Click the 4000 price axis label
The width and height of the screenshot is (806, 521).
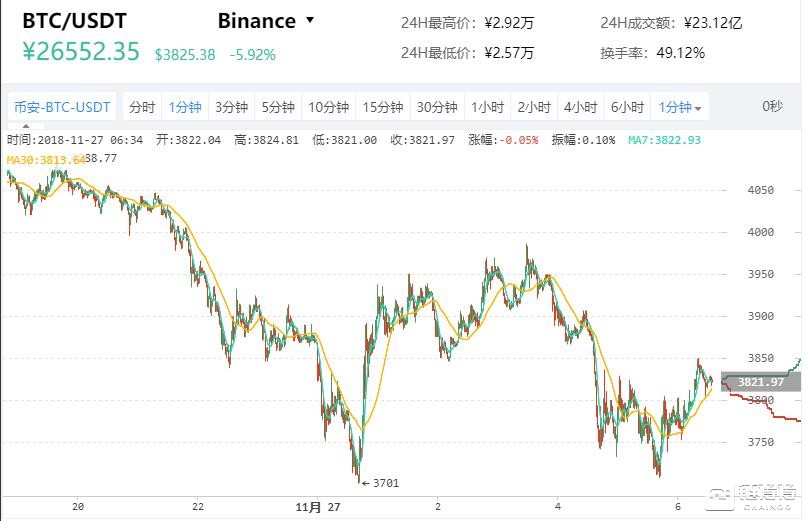[x=761, y=232]
